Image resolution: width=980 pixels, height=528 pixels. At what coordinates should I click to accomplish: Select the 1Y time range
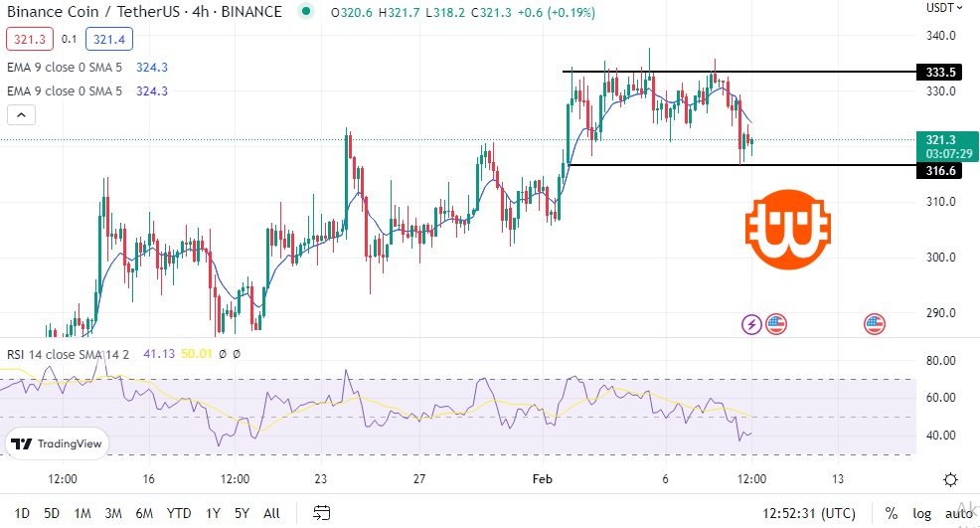(213, 513)
